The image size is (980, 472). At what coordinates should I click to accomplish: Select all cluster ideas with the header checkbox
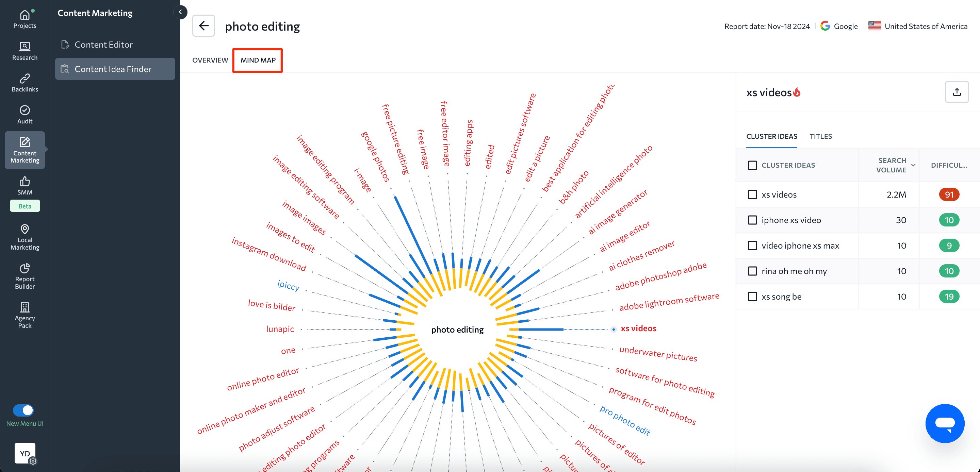point(752,165)
